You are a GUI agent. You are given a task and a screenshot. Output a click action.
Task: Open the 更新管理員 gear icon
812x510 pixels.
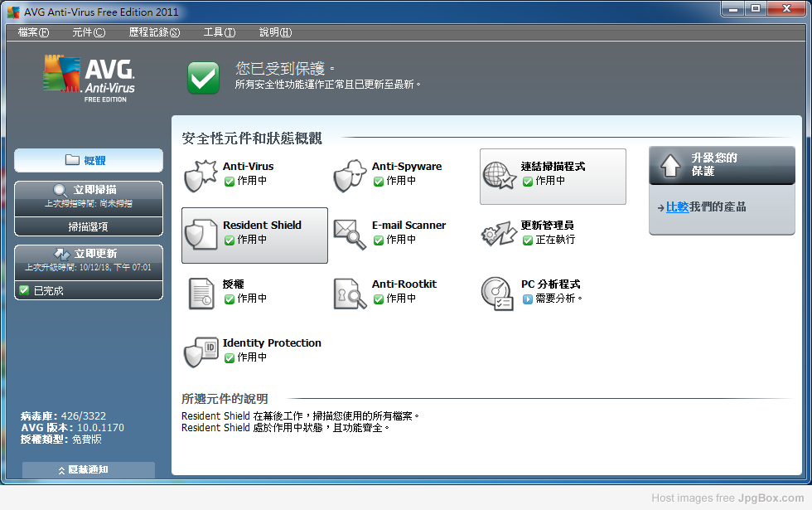click(499, 234)
